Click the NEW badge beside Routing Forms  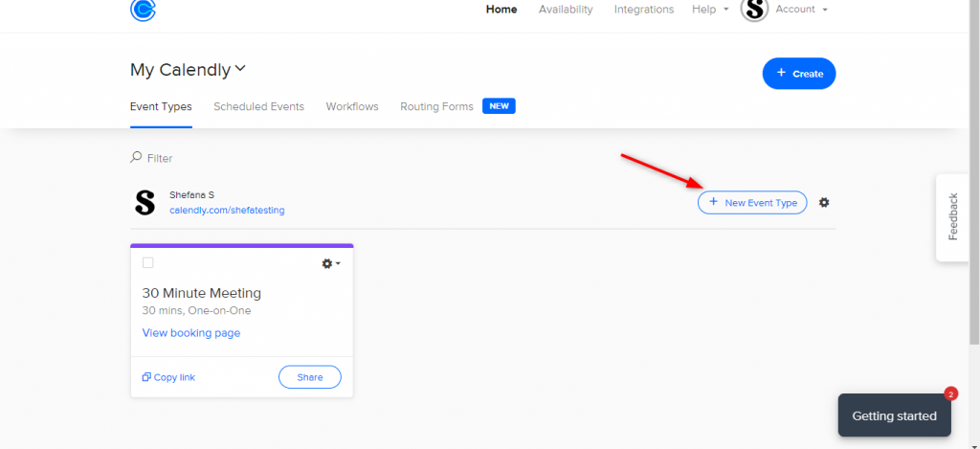tap(499, 106)
